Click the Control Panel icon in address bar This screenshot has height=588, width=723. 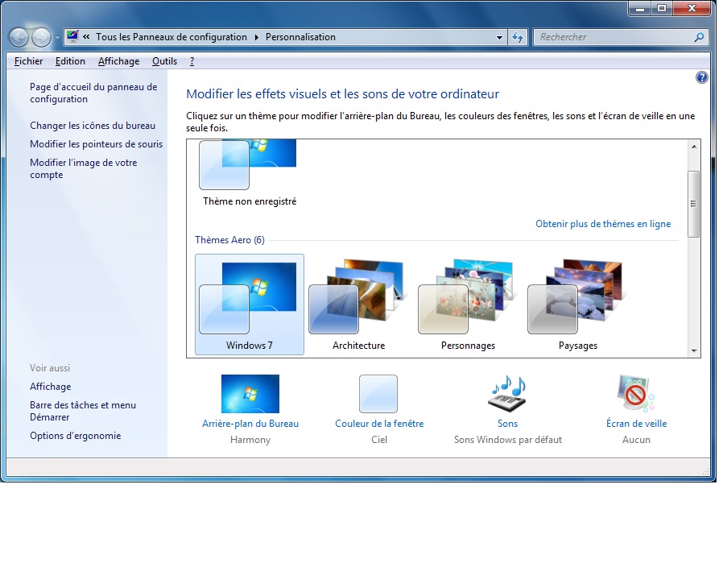pyautogui.click(x=72, y=36)
